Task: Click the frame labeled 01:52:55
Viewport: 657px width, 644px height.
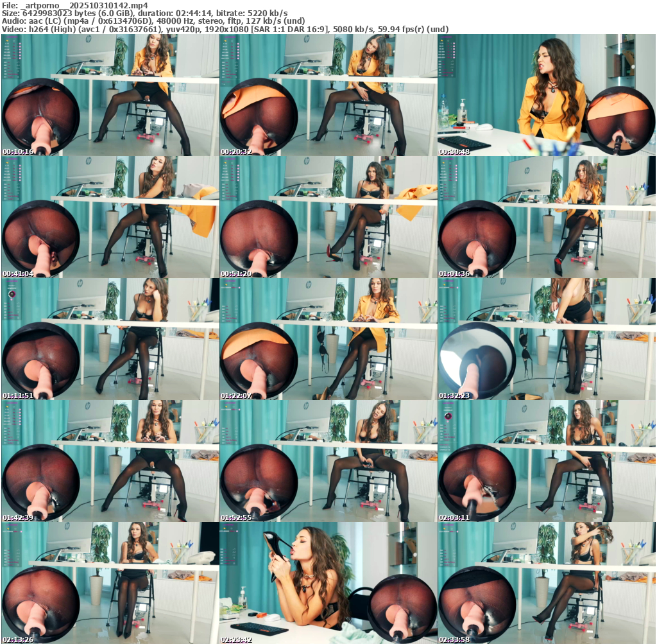Action: [x=328, y=461]
